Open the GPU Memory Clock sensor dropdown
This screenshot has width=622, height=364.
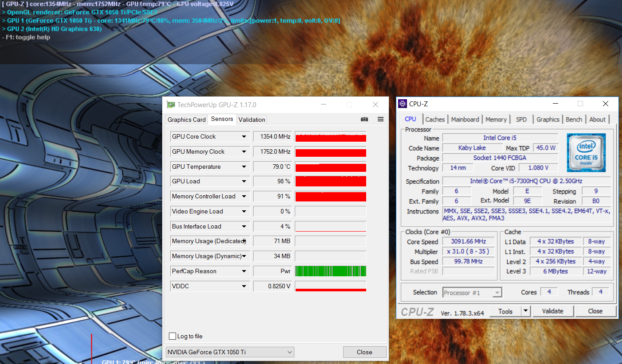pos(244,152)
